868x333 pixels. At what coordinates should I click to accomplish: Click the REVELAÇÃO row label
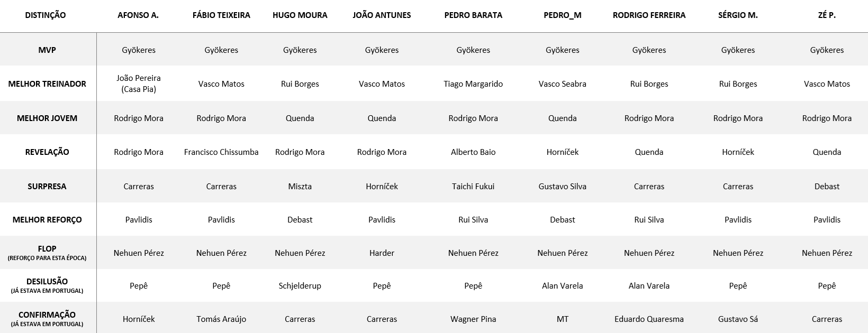[x=47, y=152]
